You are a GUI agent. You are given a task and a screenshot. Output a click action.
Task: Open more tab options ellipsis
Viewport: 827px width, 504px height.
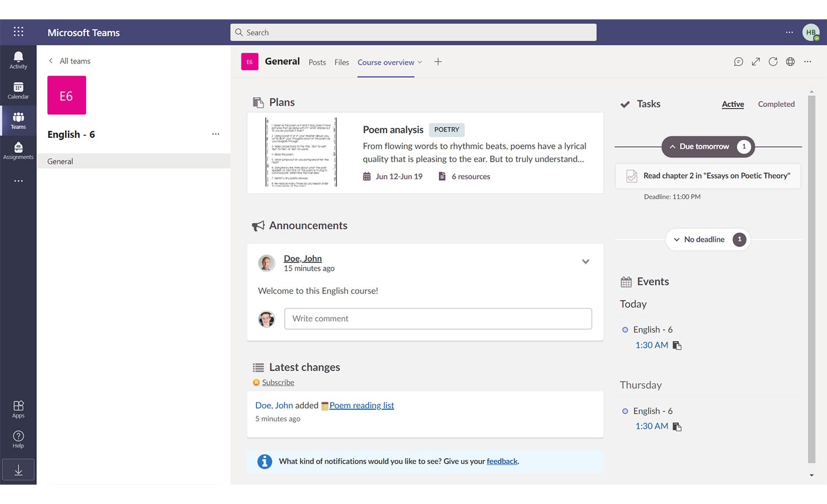click(x=808, y=62)
